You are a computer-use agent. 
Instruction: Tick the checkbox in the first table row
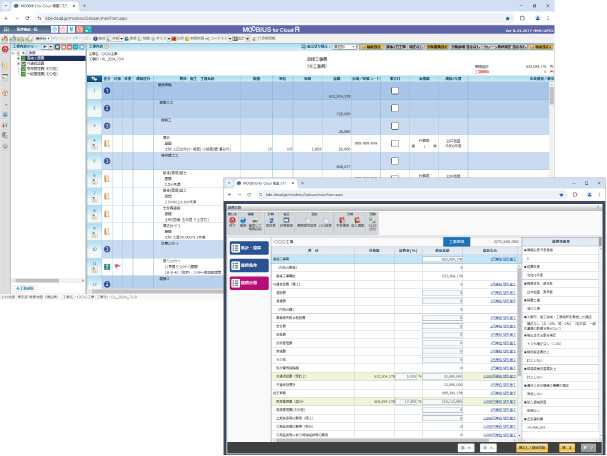(x=395, y=92)
